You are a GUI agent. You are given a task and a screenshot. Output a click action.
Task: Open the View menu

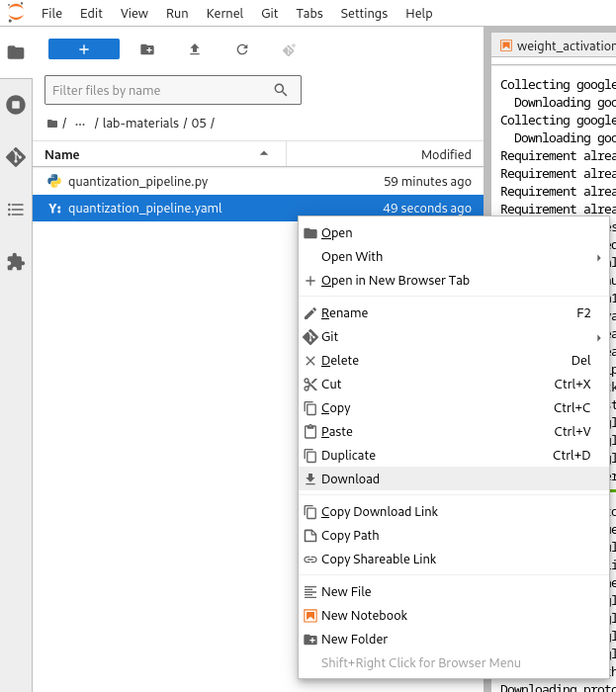[x=134, y=13]
